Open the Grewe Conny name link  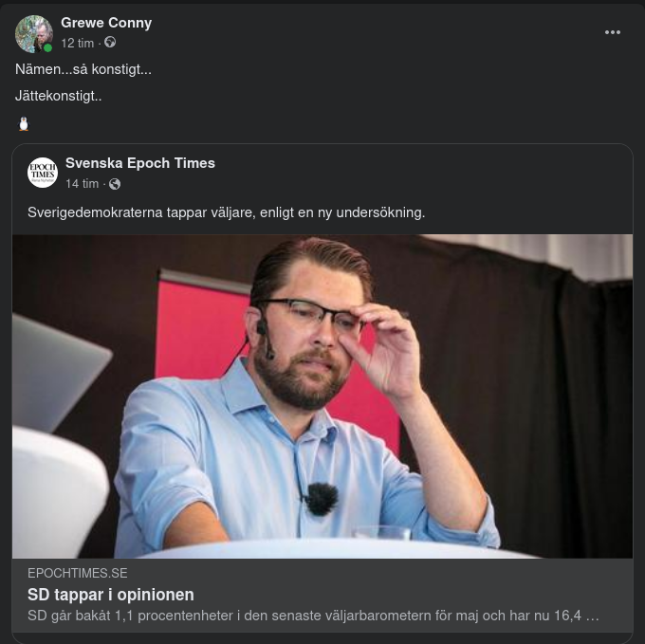click(106, 23)
